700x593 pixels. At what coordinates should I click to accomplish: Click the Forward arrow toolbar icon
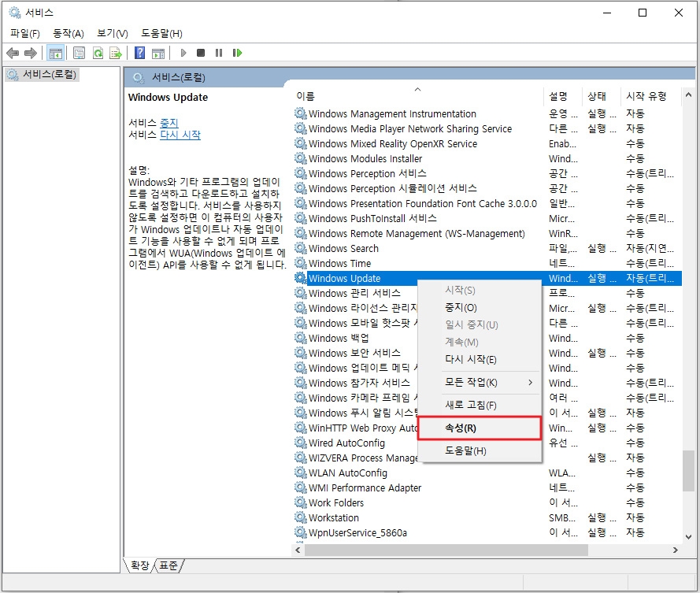pyautogui.click(x=31, y=53)
